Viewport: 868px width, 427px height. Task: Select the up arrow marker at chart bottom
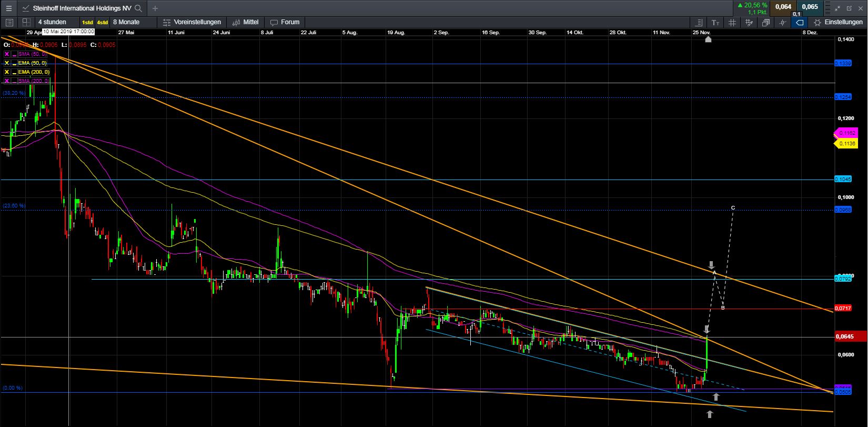[710, 414]
